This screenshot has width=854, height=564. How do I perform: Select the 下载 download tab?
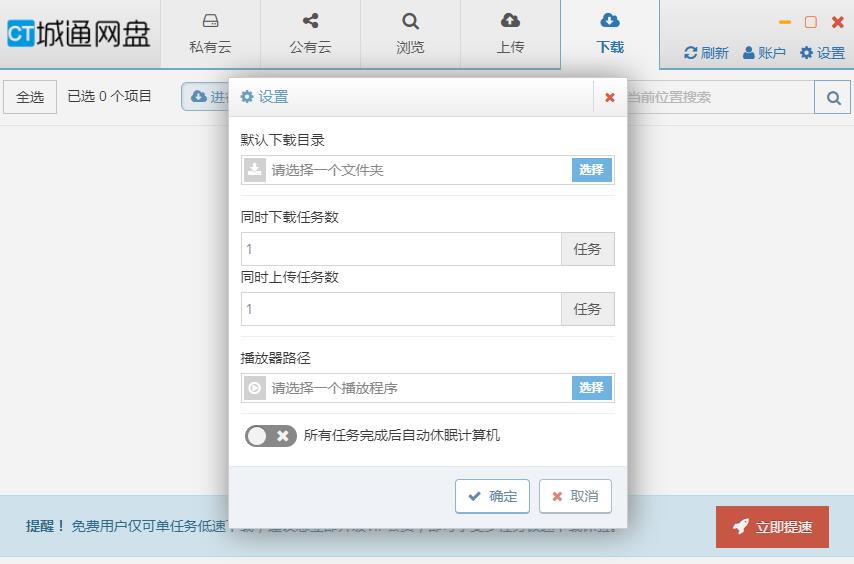[610, 34]
